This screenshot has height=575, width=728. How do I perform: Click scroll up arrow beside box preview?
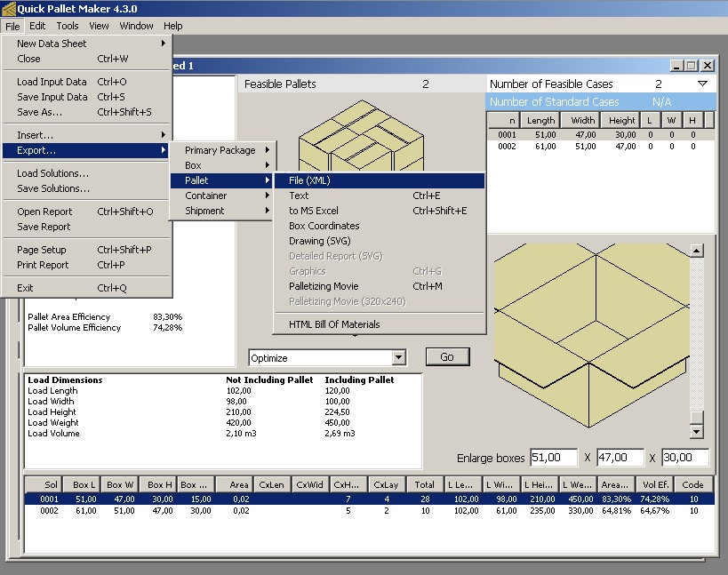[696, 252]
